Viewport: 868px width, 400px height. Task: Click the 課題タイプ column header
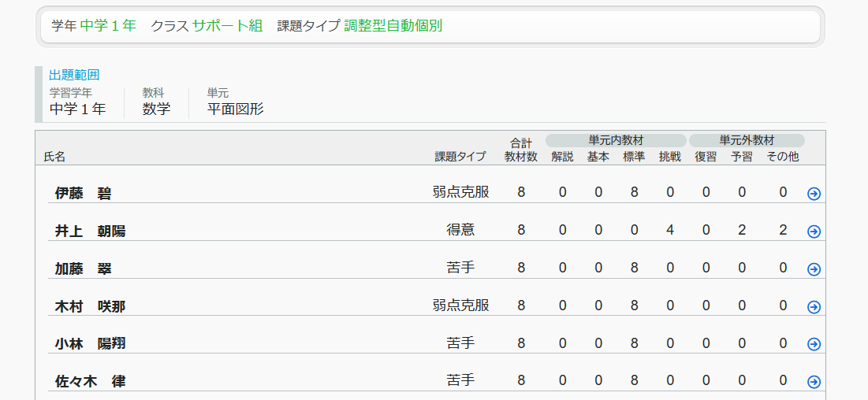(x=460, y=157)
